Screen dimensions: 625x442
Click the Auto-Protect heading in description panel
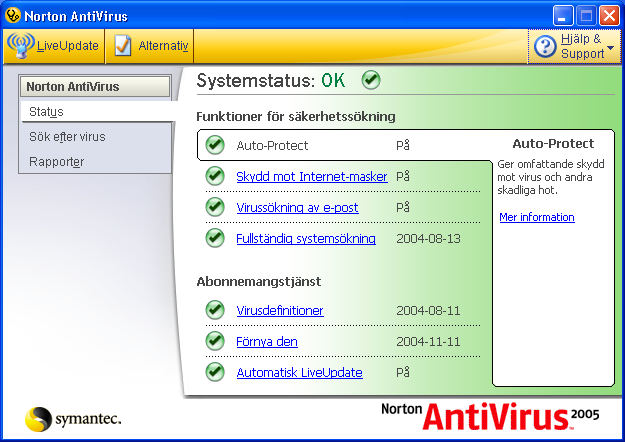[x=553, y=143]
